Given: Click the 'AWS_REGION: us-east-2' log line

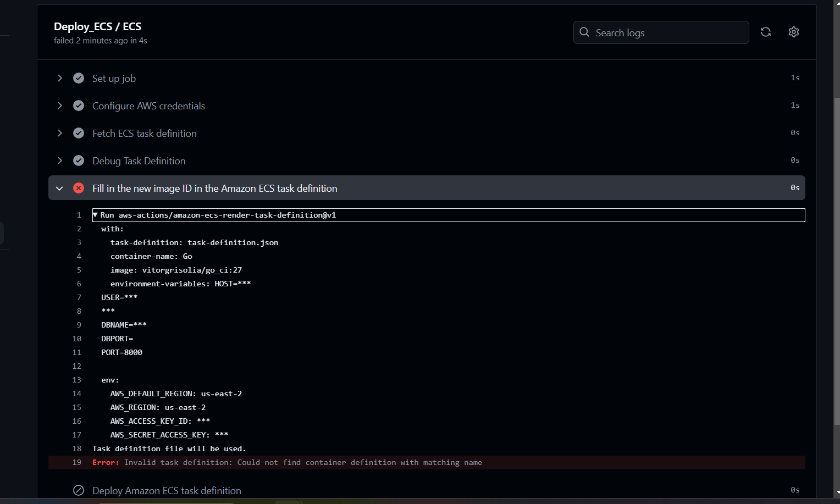Looking at the screenshot, I should tap(158, 407).
